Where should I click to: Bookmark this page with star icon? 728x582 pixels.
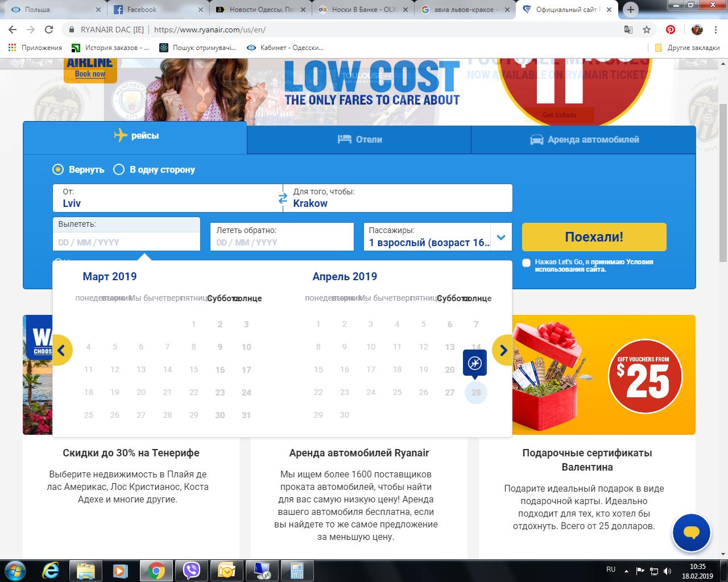pos(647,30)
